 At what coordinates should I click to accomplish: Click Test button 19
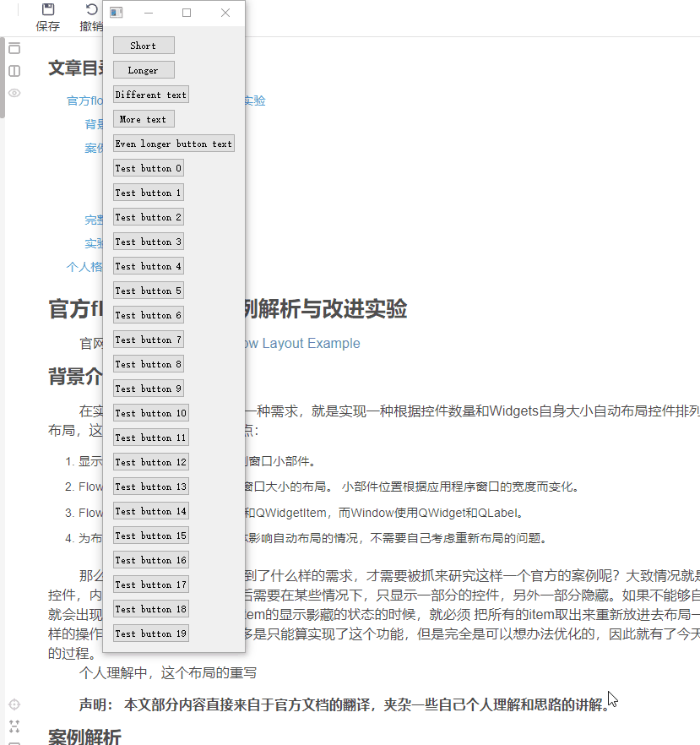(x=150, y=633)
